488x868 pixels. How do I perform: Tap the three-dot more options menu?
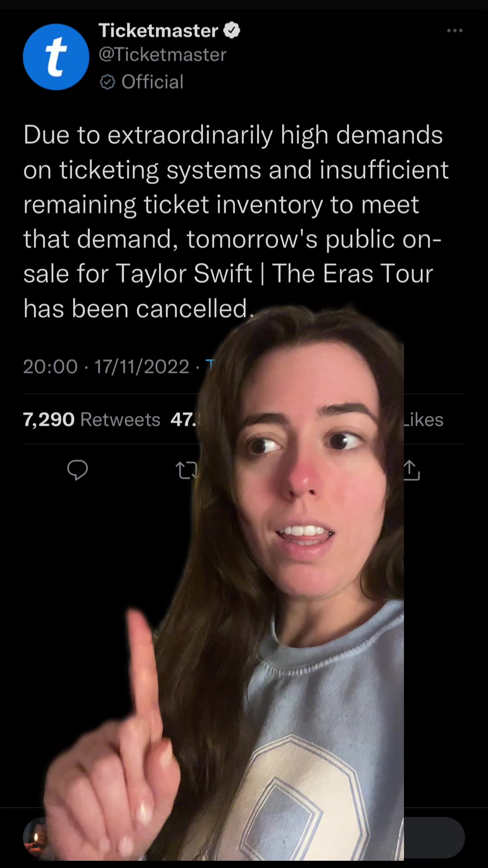point(455,31)
